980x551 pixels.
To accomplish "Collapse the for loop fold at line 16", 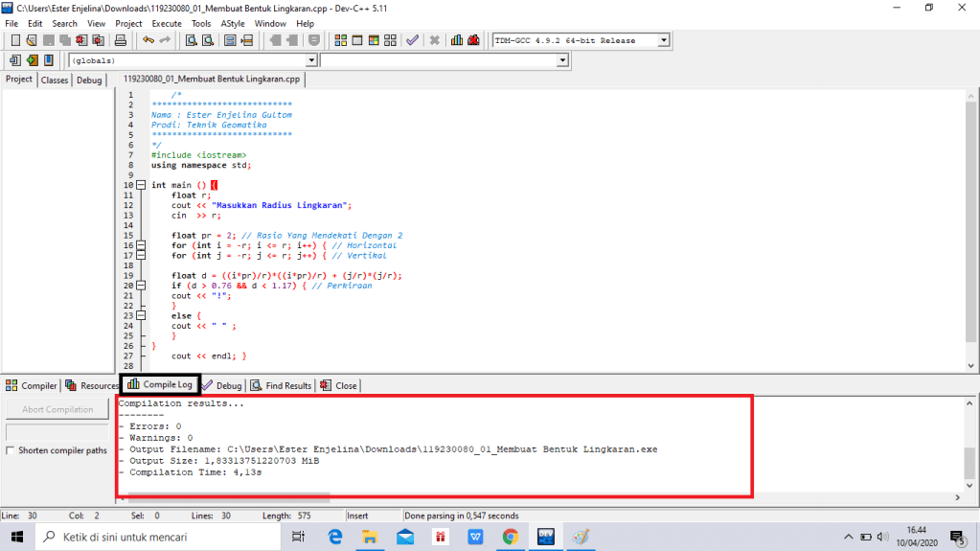I will click(x=141, y=245).
